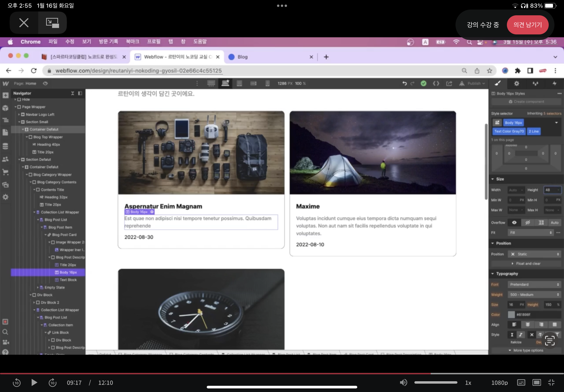Open the Position dropdown showing Static
Screen dimensions: 564x392
pyautogui.click(x=534, y=254)
